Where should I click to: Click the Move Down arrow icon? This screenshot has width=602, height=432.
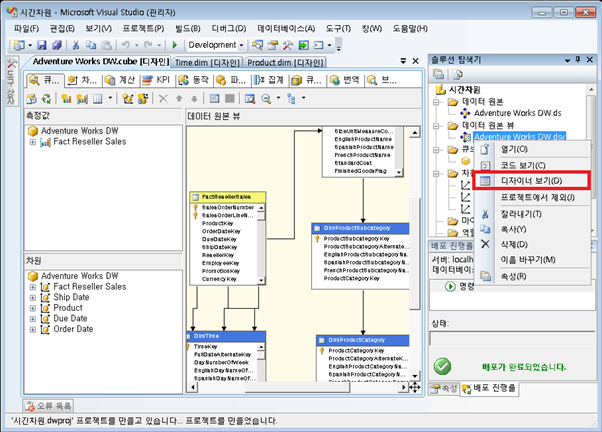[x=194, y=99]
